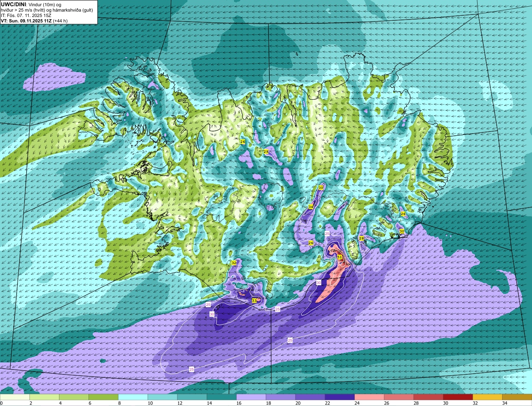Click the 16–18 m/s lavender legend swatch
This screenshot has height=406, width=532.
251,397
